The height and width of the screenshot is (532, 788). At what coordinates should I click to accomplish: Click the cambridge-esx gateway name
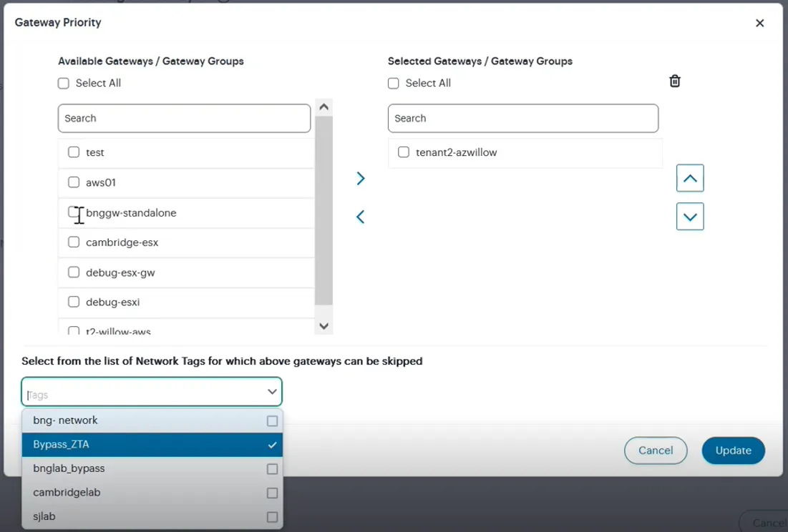coord(122,242)
